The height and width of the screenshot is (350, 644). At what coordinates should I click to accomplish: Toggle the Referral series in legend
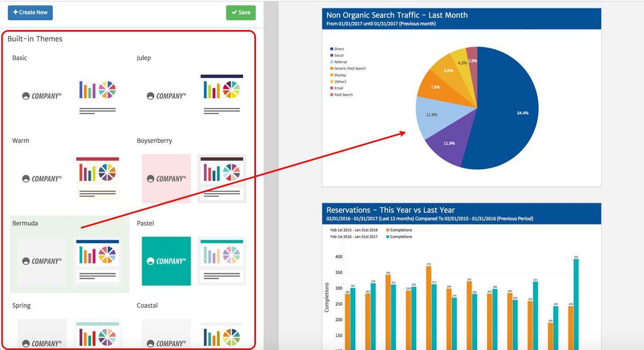[x=340, y=62]
